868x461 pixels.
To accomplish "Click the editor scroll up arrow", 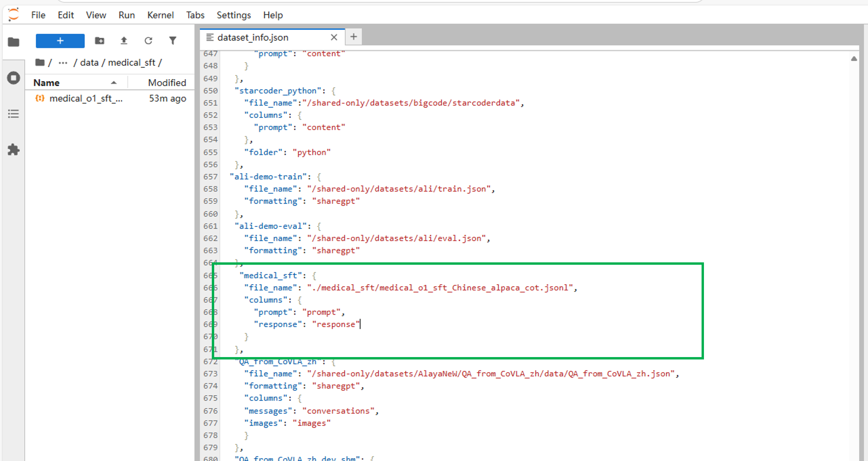I will coord(854,59).
